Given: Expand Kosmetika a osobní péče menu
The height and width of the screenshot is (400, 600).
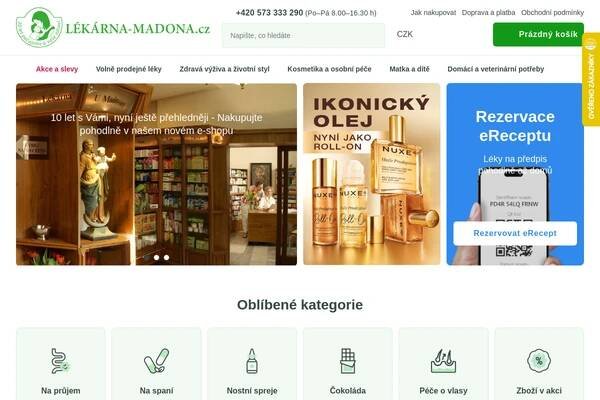Looking at the screenshot, I should coord(329,69).
